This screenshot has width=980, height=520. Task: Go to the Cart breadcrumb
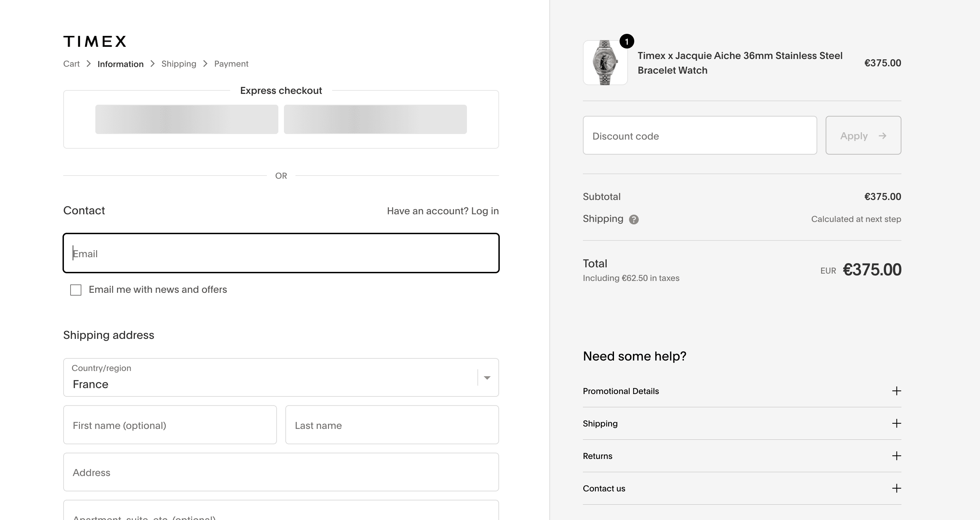pyautogui.click(x=72, y=64)
